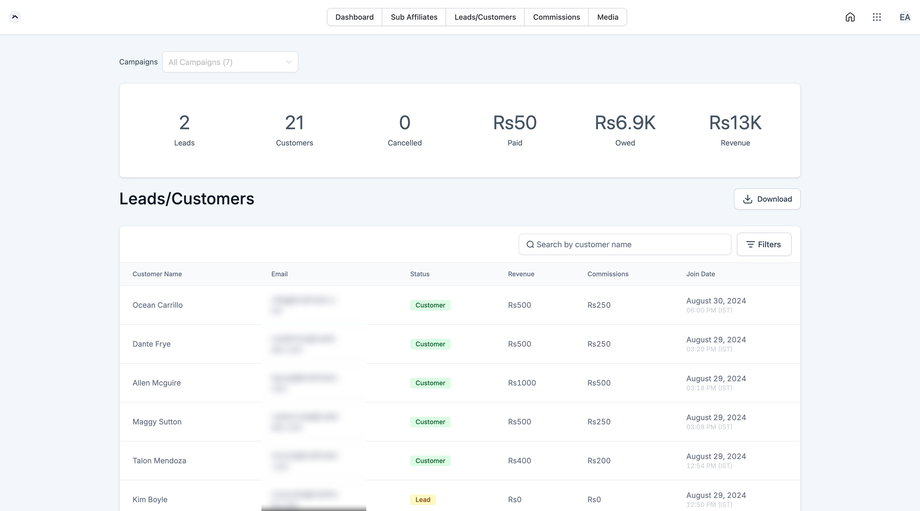Click the Join Date column header
Viewport: 920px width, 511px height.
(x=700, y=274)
